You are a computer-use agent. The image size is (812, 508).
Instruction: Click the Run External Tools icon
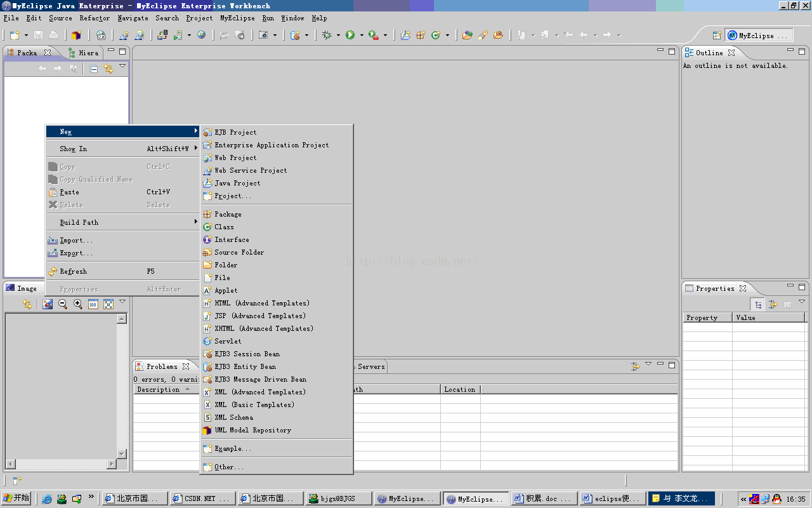[x=374, y=36]
